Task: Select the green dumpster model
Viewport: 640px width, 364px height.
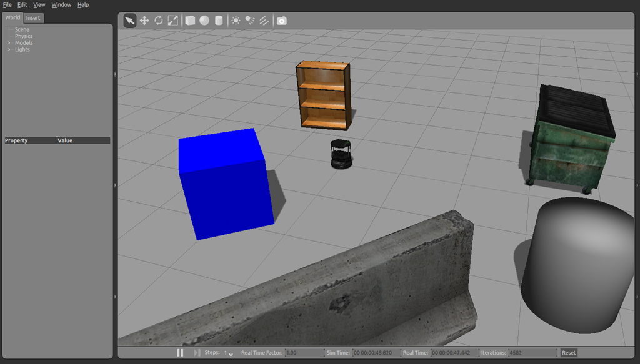Action: [x=571, y=139]
